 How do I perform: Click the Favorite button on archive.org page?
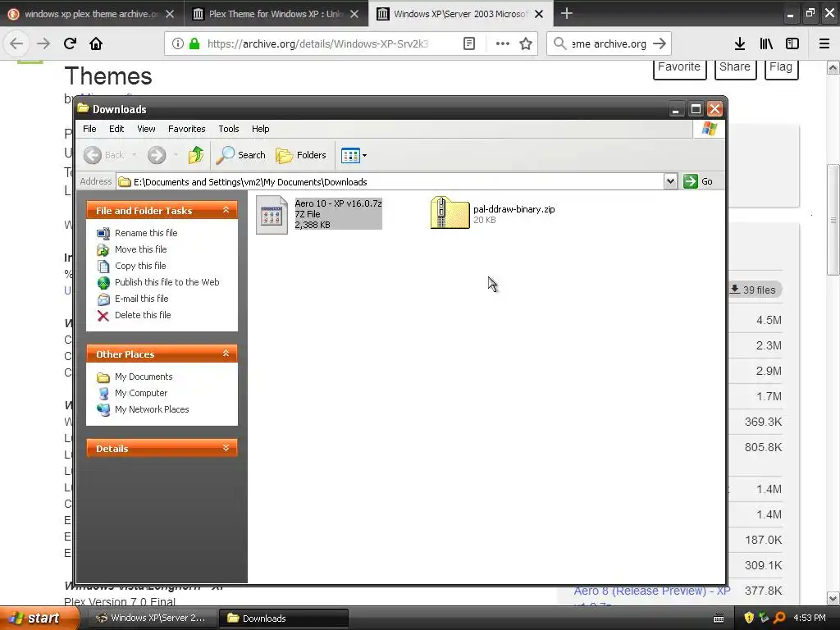pyautogui.click(x=679, y=67)
